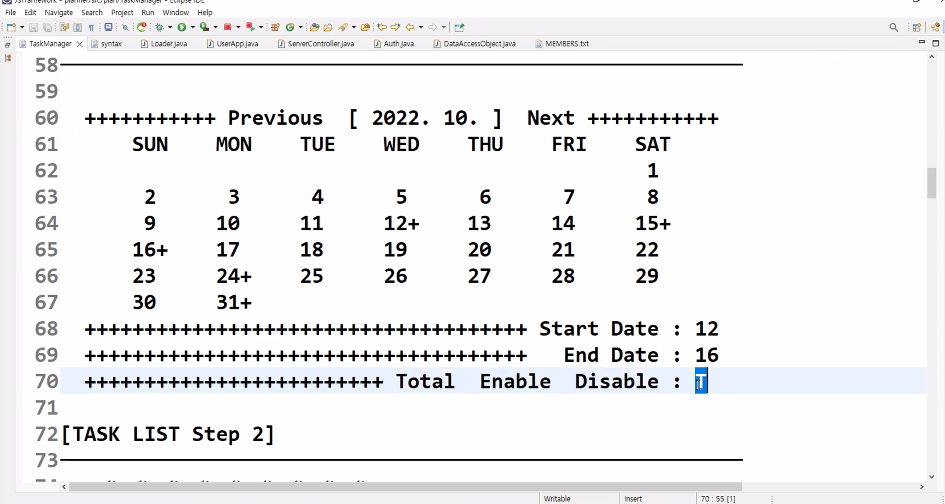Expand the Back history dropdown
945x504 pixels.
coord(420,27)
